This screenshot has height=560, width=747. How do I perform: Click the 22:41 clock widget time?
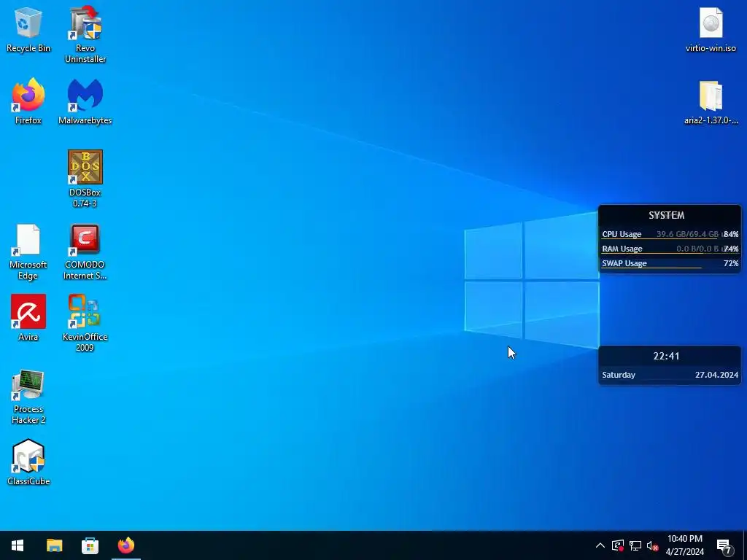pyautogui.click(x=666, y=356)
